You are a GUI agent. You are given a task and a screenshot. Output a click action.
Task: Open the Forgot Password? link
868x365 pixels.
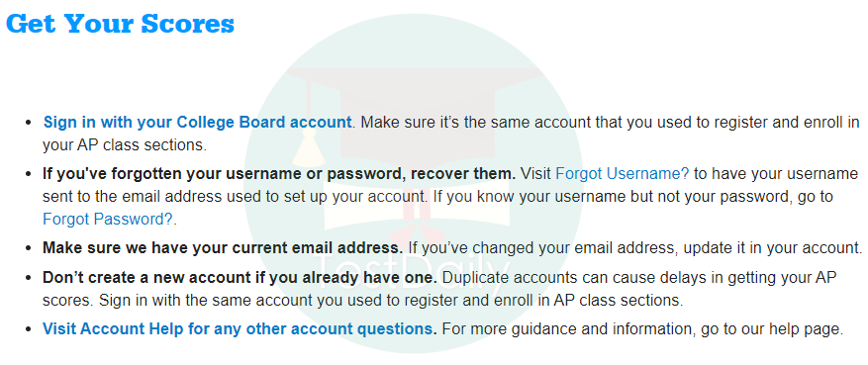[109, 219]
